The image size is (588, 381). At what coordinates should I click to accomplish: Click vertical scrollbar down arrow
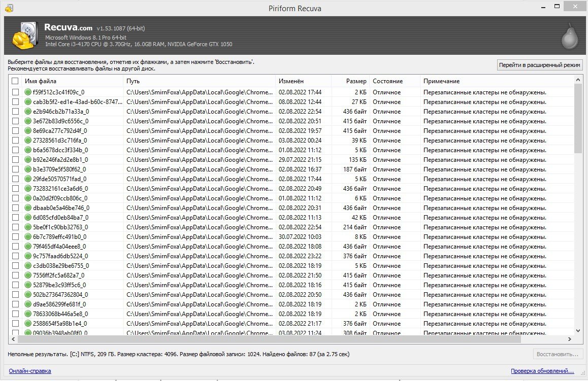(x=578, y=331)
